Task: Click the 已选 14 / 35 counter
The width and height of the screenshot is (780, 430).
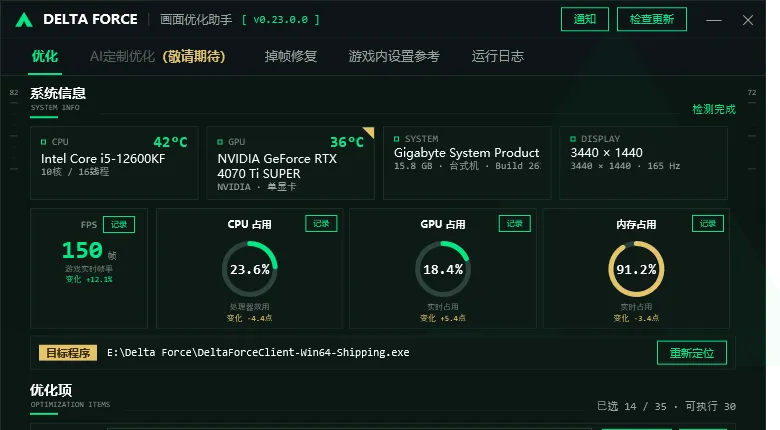Action: [632, 406]
